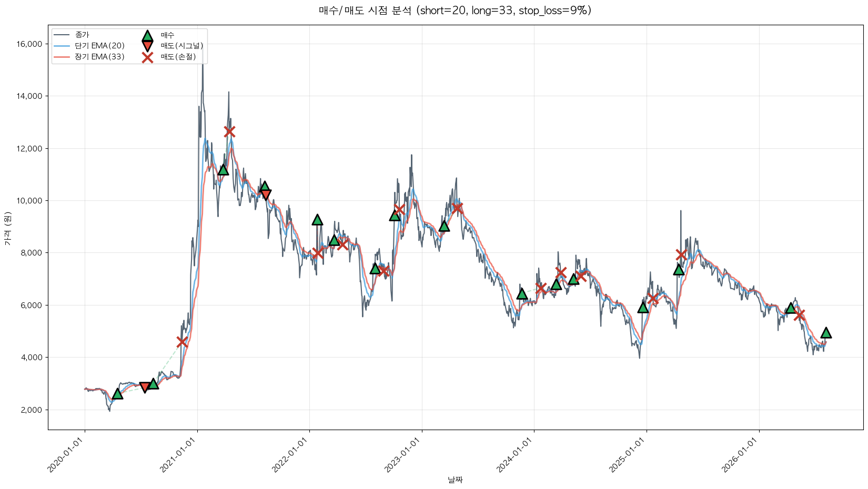Click the 매도(시그널) legend label

pyautogui.click(x=182, y=46)
